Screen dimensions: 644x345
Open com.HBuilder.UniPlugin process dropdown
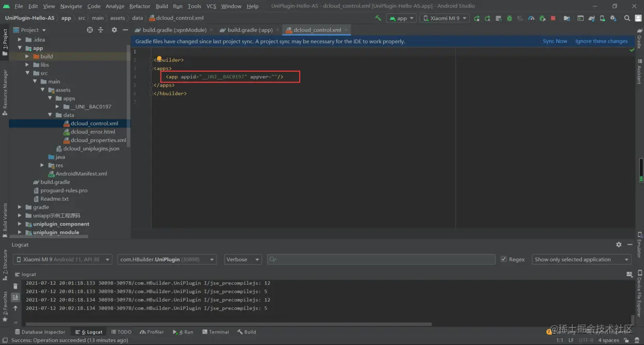click(167, 259)
